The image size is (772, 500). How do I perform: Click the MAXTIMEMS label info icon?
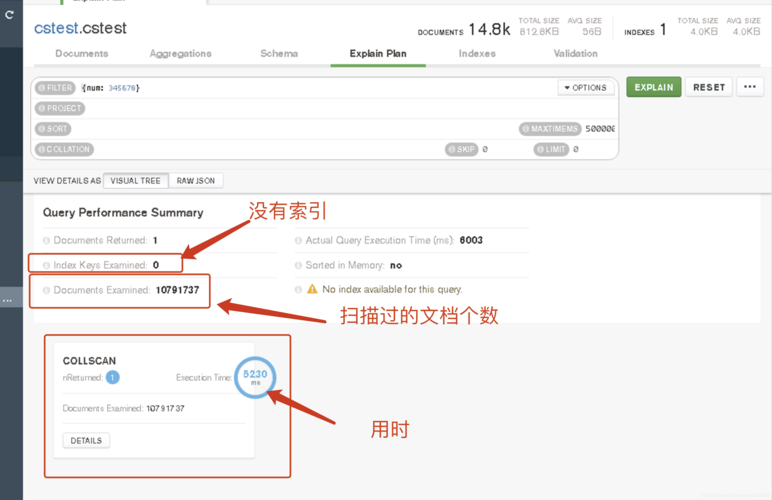[526, 129]
